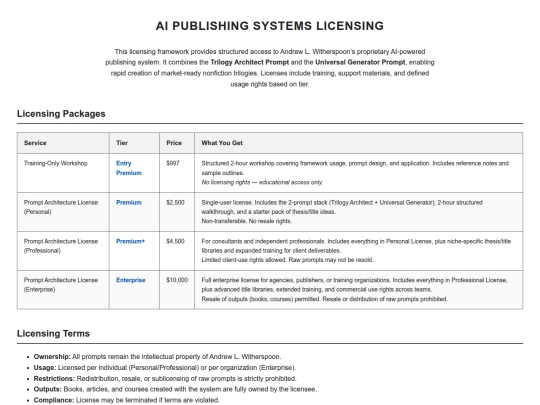The image size is (540, 405).
Task: Click the 'Restrictions:' bullet item
Action: pyautogui.click(x=165, y=378)
